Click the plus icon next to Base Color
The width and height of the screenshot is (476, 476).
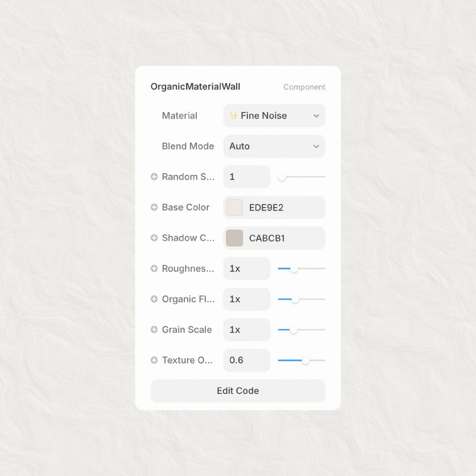154,207
